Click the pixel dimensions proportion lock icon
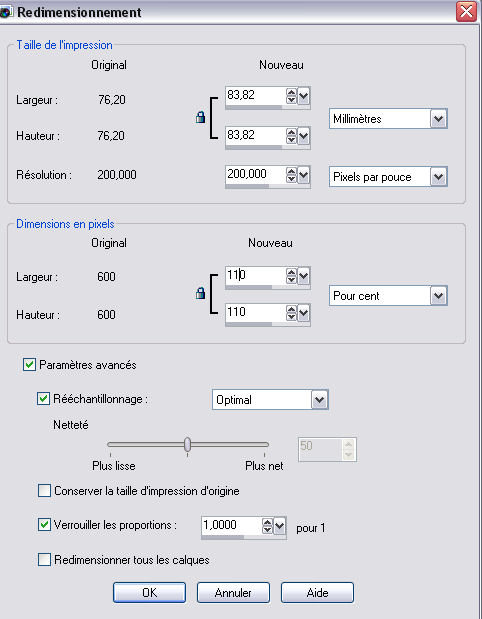Viewport: 482px width, 619px height. [201, 293]
